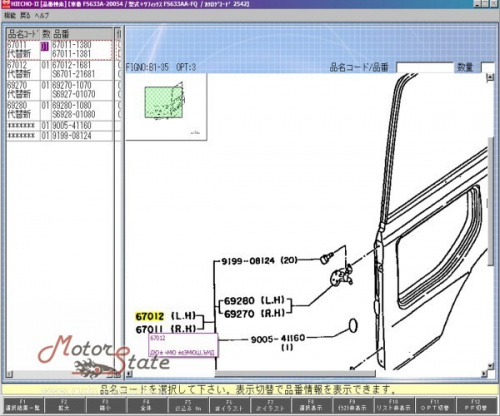The height and width of the screenshot is (416, 500).
Task: Click 代替新 under code 69280
Action: (19, 114)
